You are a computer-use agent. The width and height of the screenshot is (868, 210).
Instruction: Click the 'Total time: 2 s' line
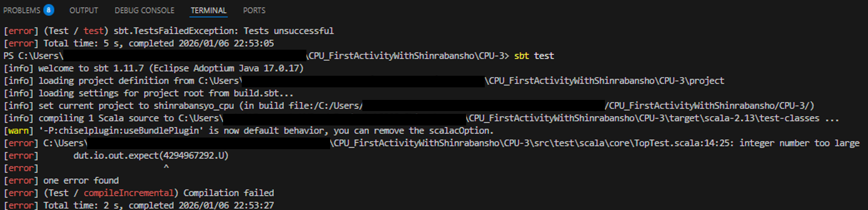(158, 205)
